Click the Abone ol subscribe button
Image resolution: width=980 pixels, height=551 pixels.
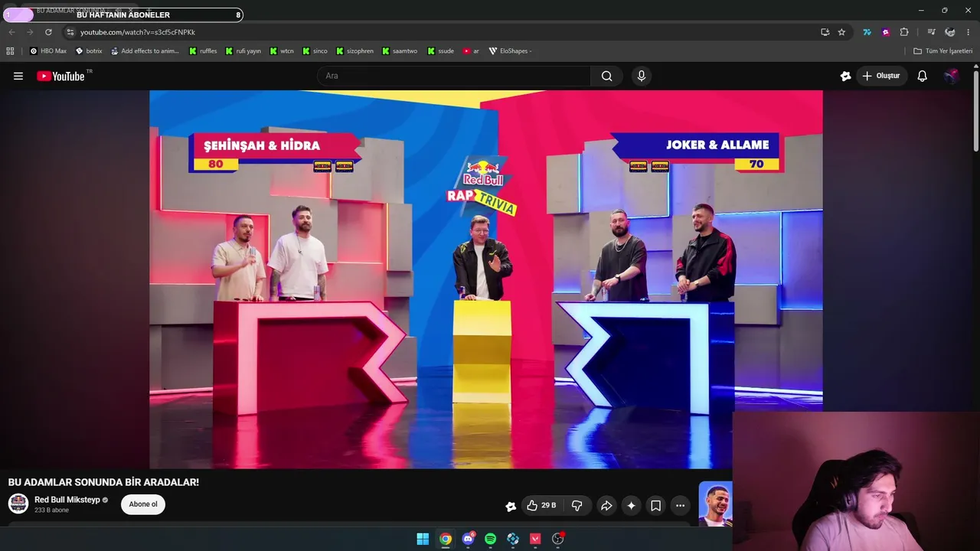tap(143, 504)
